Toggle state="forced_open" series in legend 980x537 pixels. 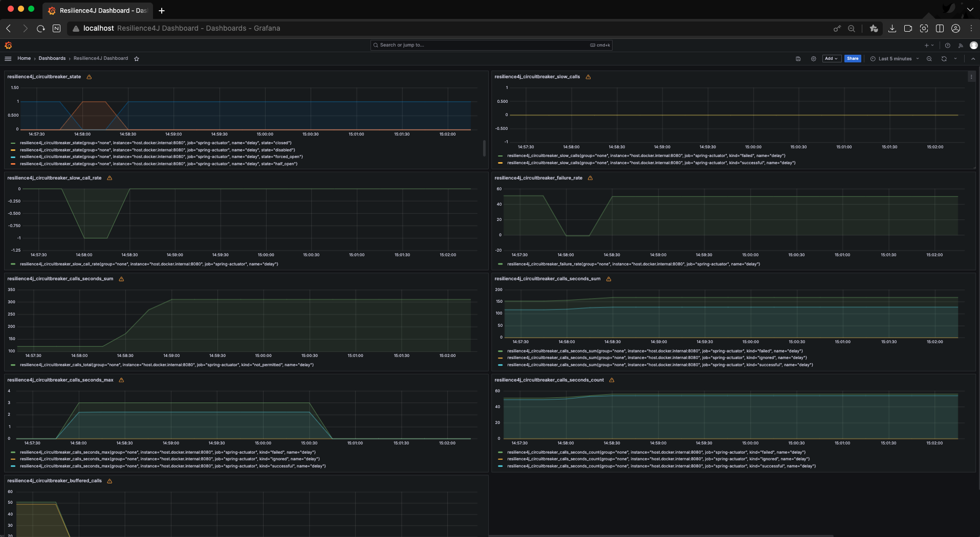coord(161,156)
